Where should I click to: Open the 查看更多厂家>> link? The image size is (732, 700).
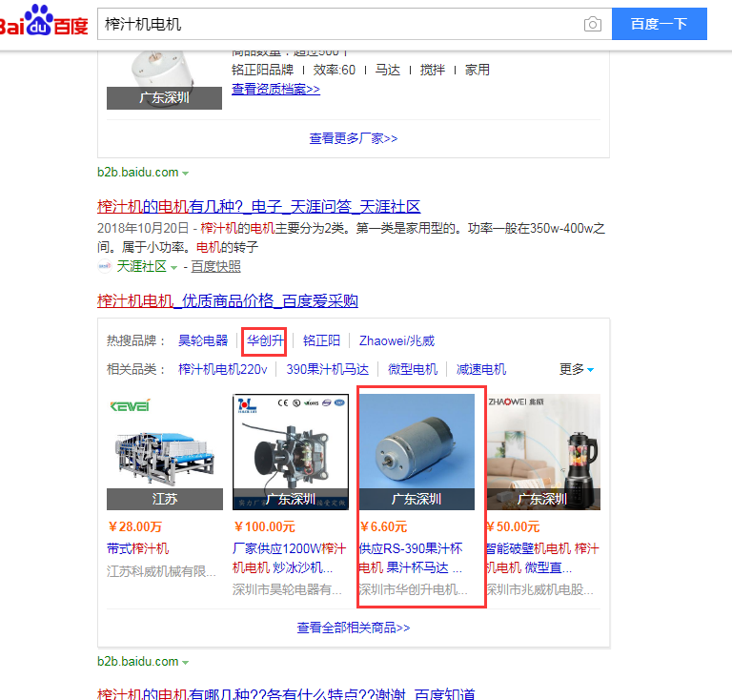click(x=354, y=138)
